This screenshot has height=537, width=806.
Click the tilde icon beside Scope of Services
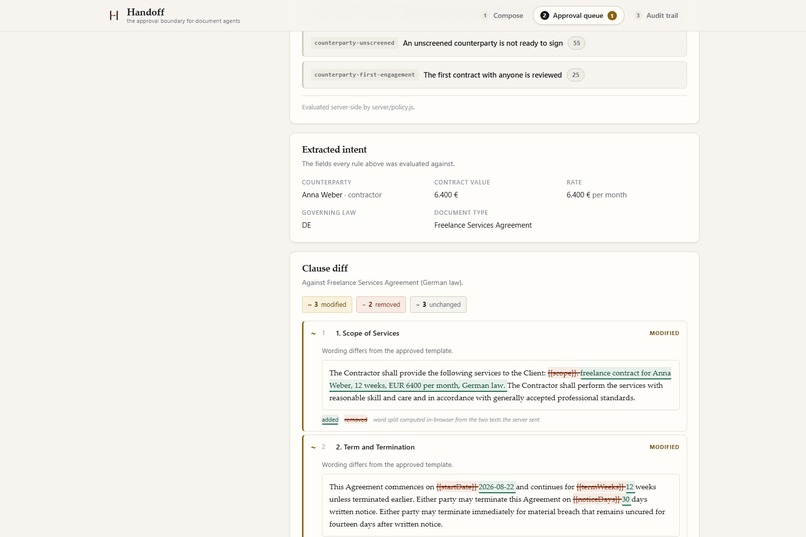tap(313, 334)
